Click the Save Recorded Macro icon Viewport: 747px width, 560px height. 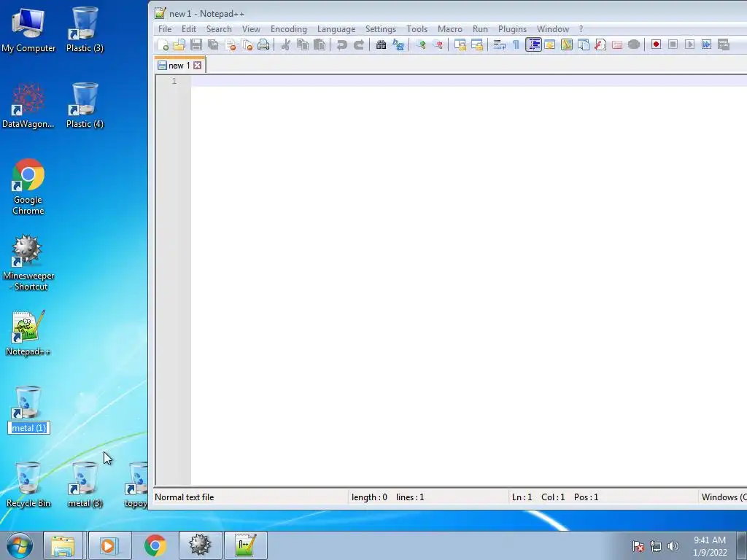pyautogui.click(x=723, y=44)
